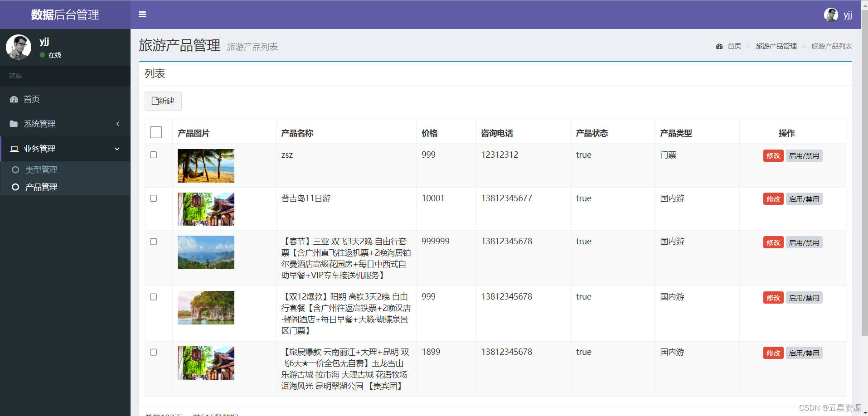Click 修改 for the 【旅展爆款 云南丽江 product

click(x=773, y=353)
